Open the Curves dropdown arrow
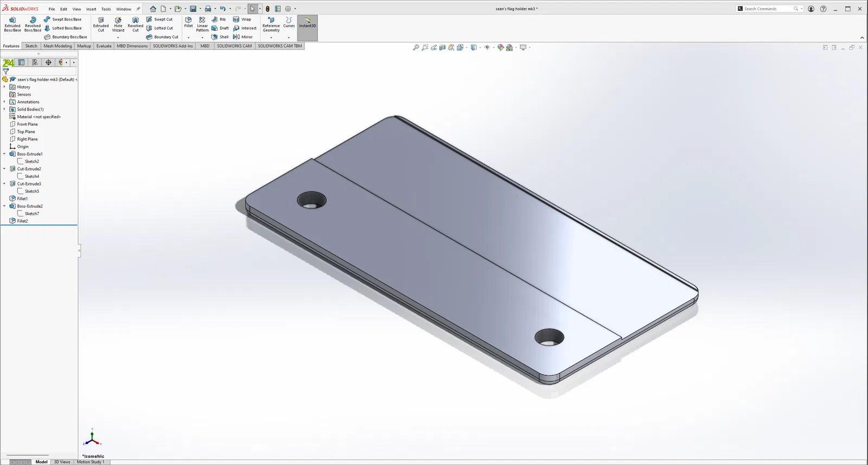The width and height of the screenshot is (868, 465). 289,37
